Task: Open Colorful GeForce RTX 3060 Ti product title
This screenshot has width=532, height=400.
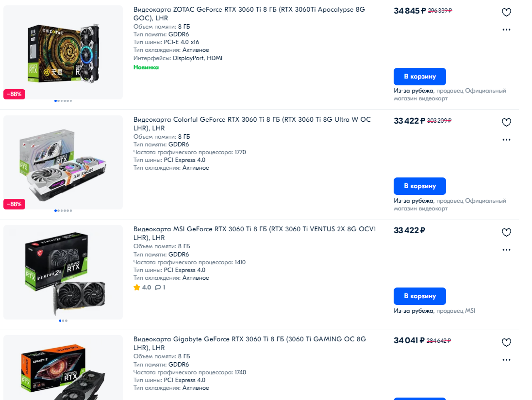Action: pyautogui.click(x=252, y=124)
